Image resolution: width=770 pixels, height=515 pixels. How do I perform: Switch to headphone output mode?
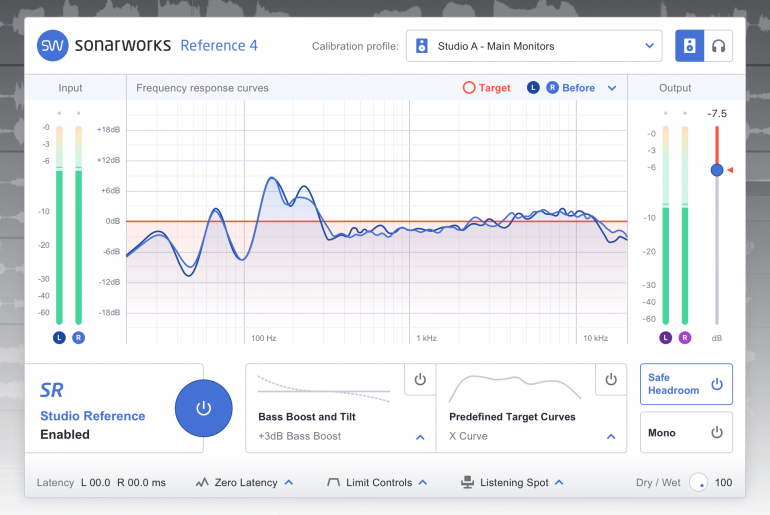coord(717,46)
